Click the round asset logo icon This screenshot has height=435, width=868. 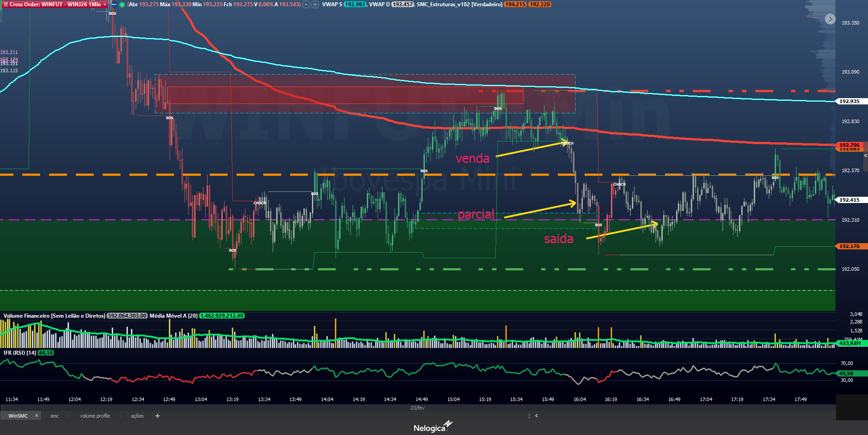pyautogui.click(x=114, y=4)
